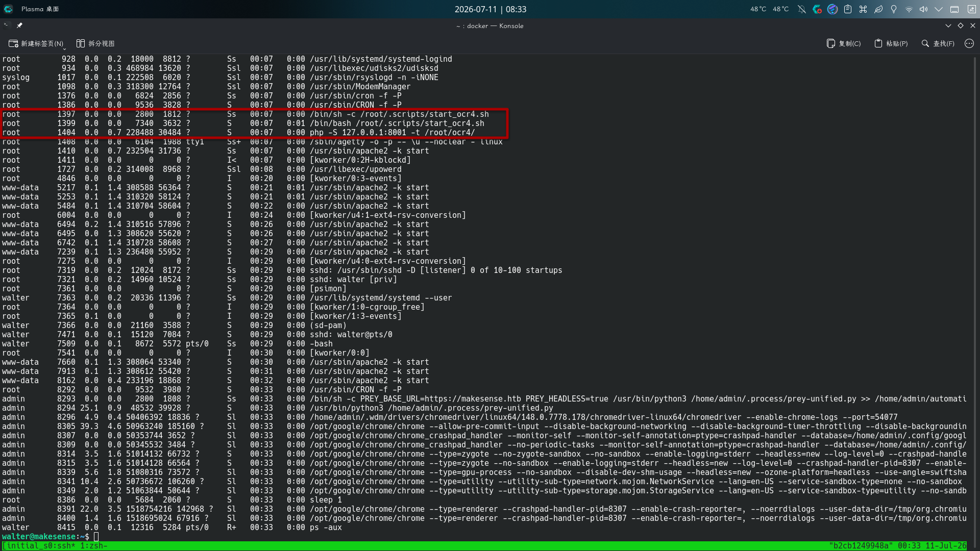Expand hidden system tray icons arrow

pyautogui.click(x=939, y=9)
